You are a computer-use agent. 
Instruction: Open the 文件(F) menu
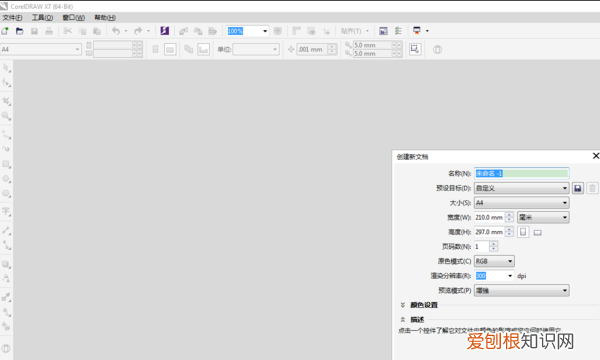12,18
